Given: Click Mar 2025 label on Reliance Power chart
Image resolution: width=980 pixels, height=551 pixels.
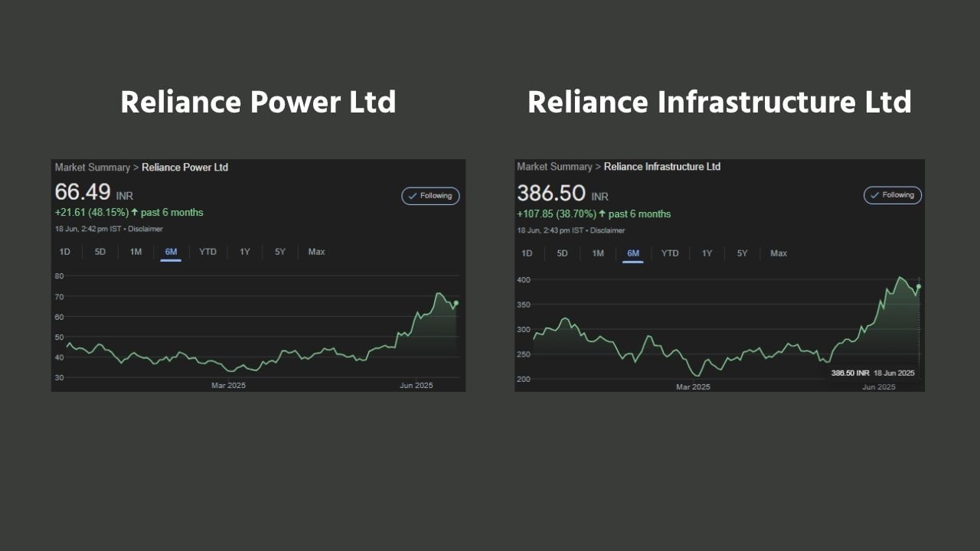Looking at the screenshot, I should coord(228,386).
